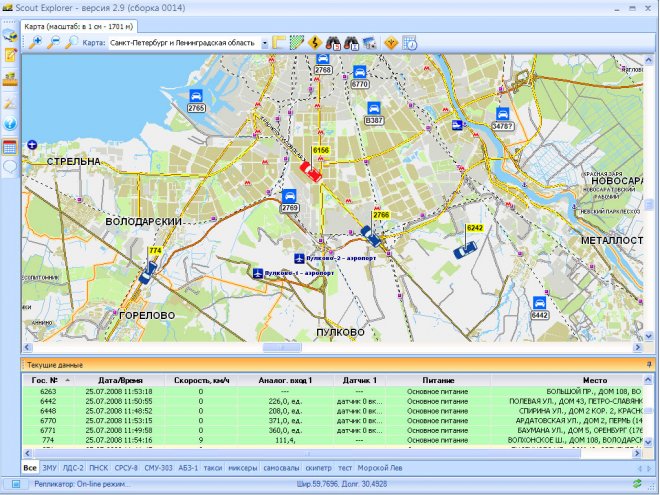Image resolution: width=660 pixels, height=495 pixels.
Task: Pin the Текущие данные panel
Action: pyautogui.click(x=649, y=365)
